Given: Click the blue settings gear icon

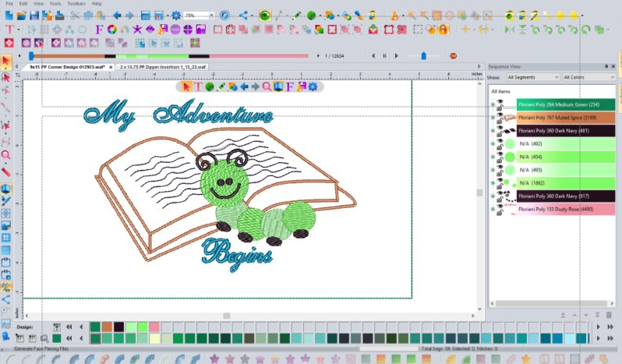Looking at the screenshot, I should pyautogui.click(x=176, y=15).
